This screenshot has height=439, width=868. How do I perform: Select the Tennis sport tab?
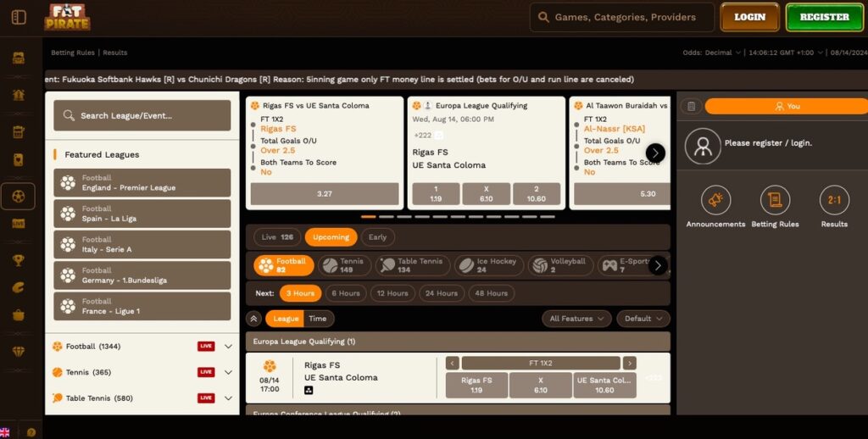tap(344, 265)
